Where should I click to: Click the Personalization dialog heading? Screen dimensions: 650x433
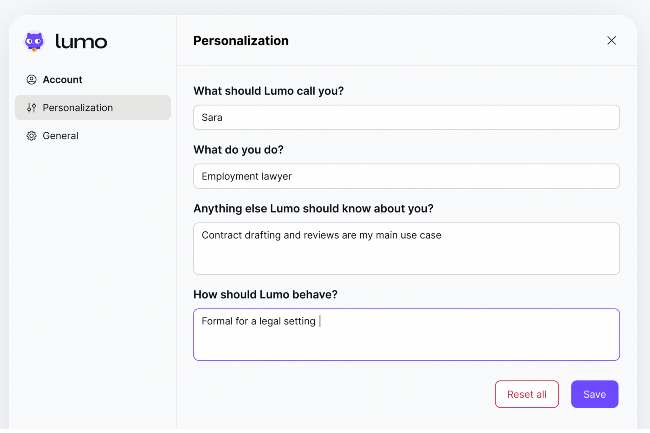pyautogui.click(x=241, y=41)
